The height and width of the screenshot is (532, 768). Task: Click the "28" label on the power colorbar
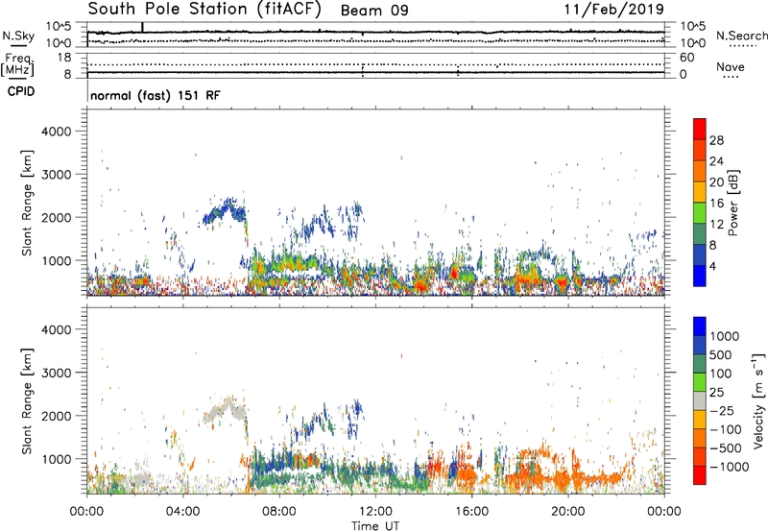pyautogui.click(x=716, y=140)
